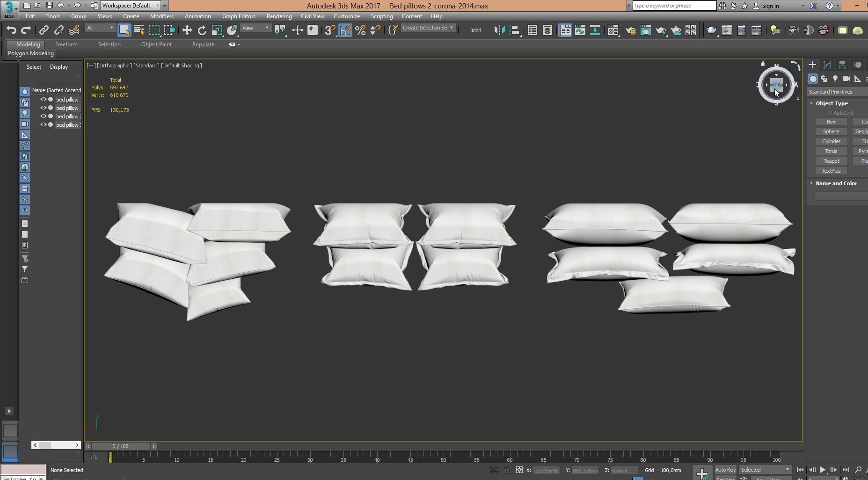Open the Schematic View icon
Image resolution: width=868 pixels, height=480 pixels.
(x=595, y=30)
